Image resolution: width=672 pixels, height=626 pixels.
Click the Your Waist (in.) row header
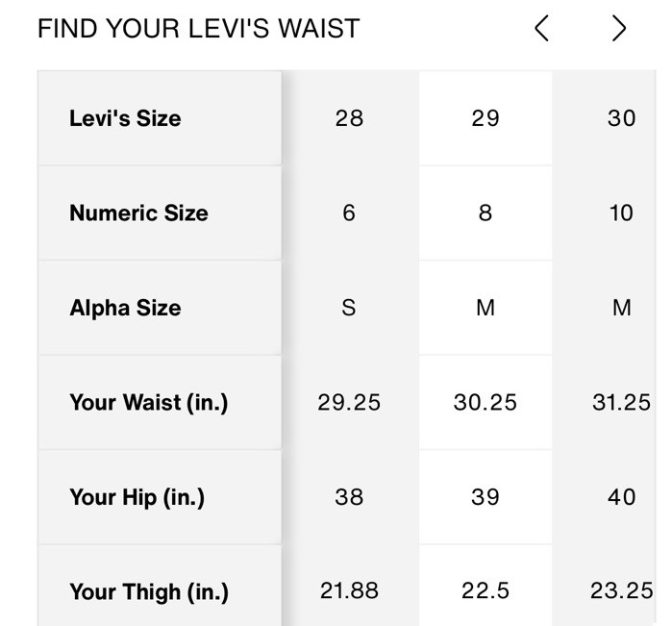tap(160, 402)
